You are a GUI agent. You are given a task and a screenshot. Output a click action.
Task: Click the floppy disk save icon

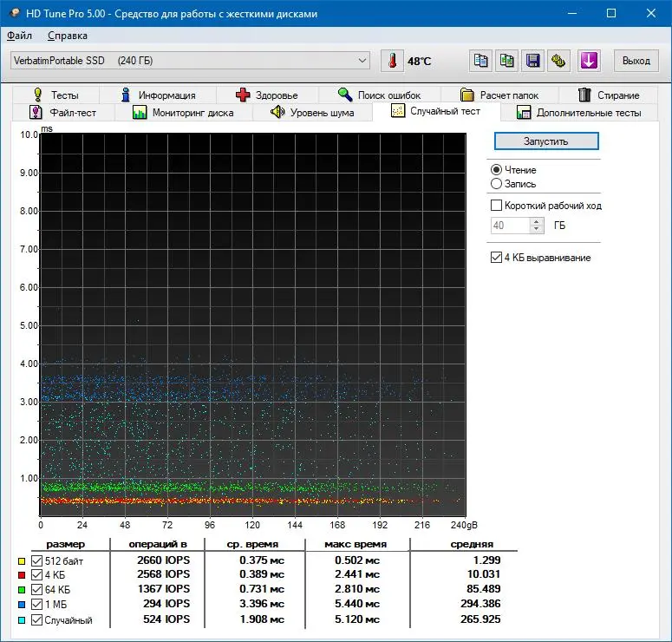[x=532, y=61]
